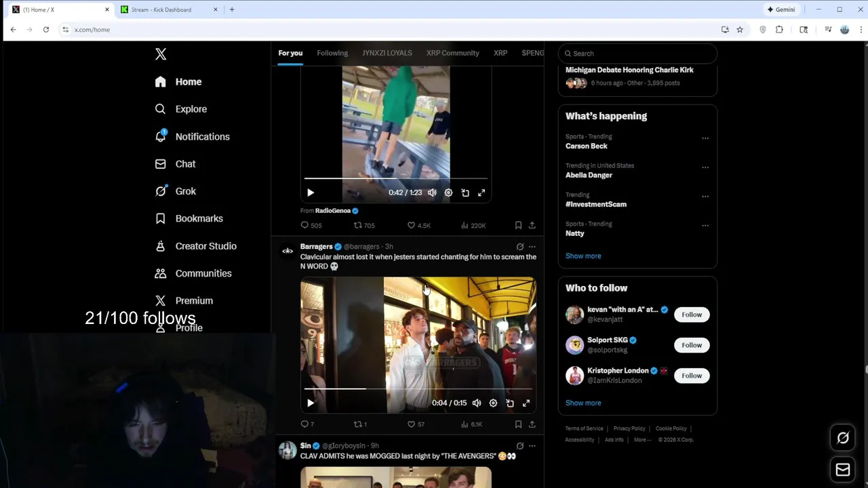Toggle picture-in-picture on Barragers video
Viewport: 868px width, 488px height.
tap(510, 403)
